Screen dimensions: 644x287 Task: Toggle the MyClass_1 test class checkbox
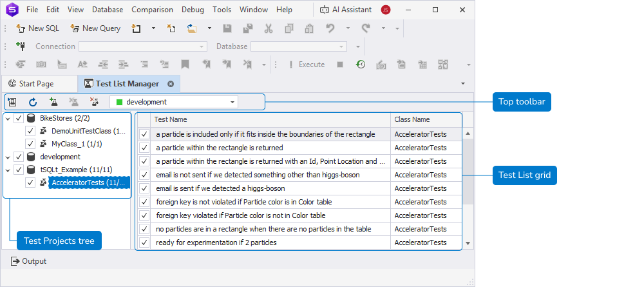30,144
